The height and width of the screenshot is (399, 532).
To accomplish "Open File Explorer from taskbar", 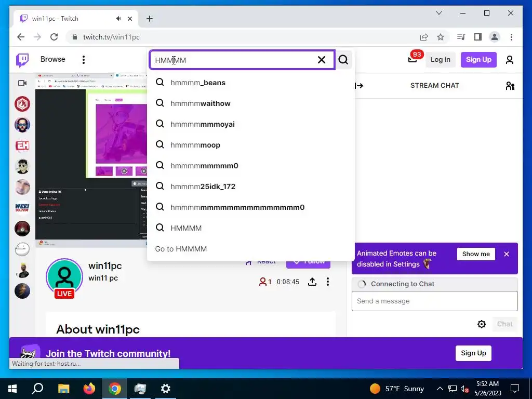I will coord(63,389).
